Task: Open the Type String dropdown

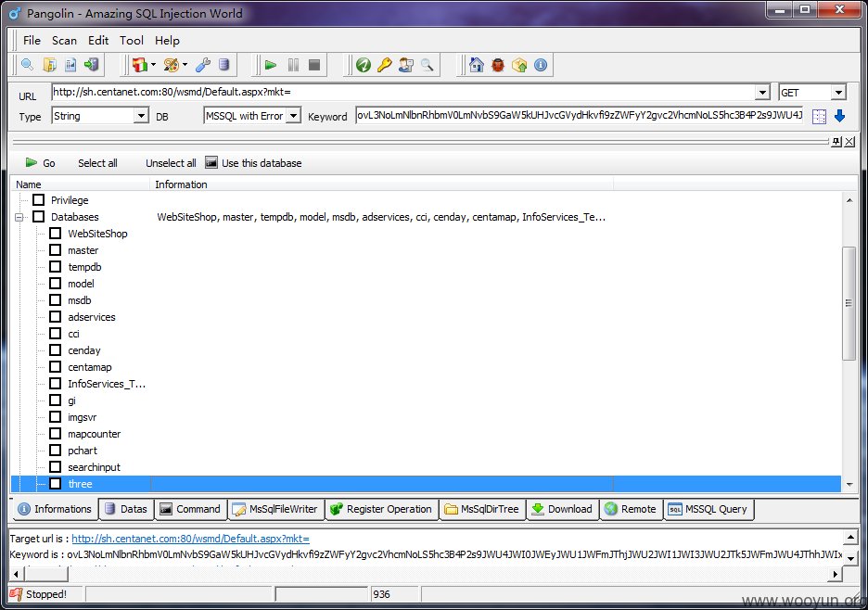Action: [141, 116]
